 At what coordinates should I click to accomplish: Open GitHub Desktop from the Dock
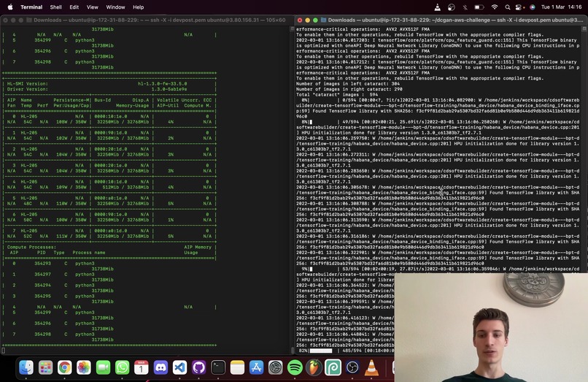point(198,367)
